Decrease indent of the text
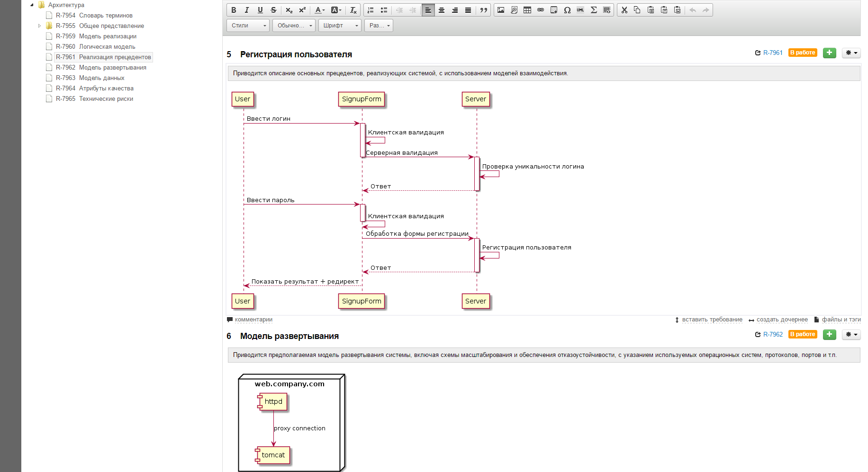The width and height of the screenshot is (868, 472). tap(399, 10)
